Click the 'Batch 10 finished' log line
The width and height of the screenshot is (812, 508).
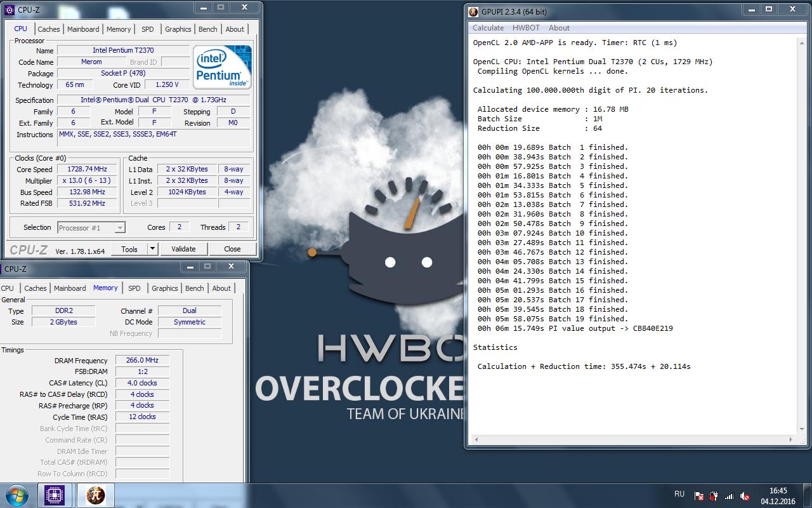coord(553,233)
